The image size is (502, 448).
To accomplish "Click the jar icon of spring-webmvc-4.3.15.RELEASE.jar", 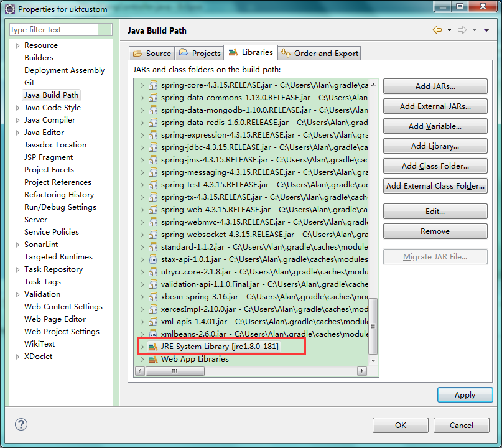I will coord(153,222).
